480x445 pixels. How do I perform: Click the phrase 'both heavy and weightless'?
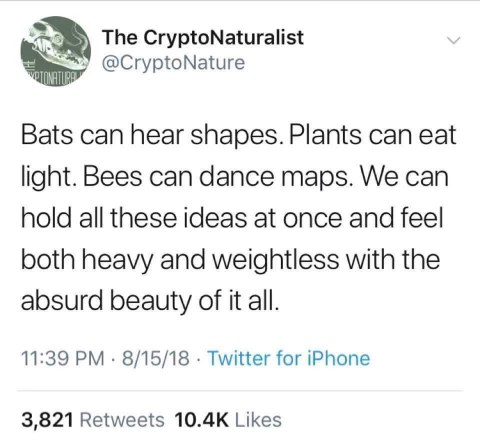click(180, 260)
